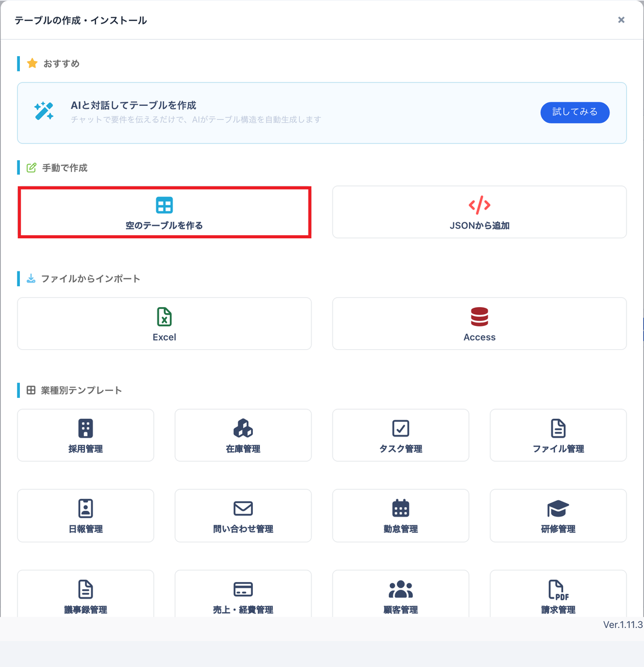The image size is (644, 667).
Task: Pick the タスク管理 checkbox icon
Action: 400,428
